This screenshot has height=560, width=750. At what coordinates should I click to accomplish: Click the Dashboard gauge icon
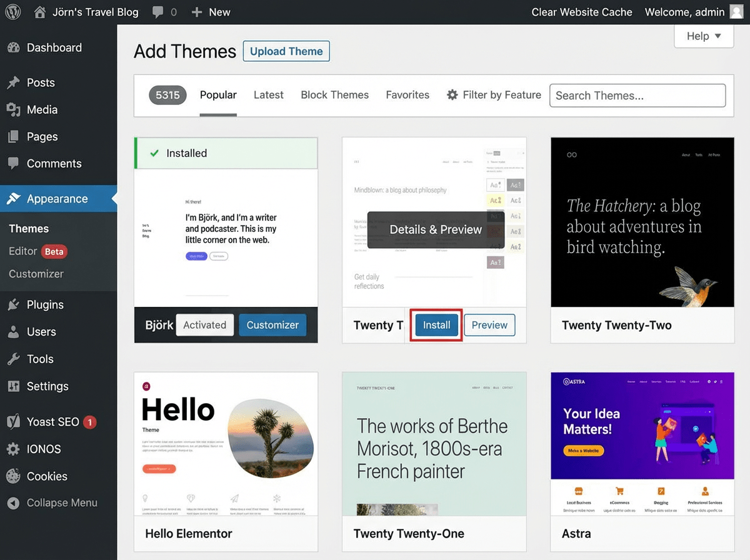13,47
